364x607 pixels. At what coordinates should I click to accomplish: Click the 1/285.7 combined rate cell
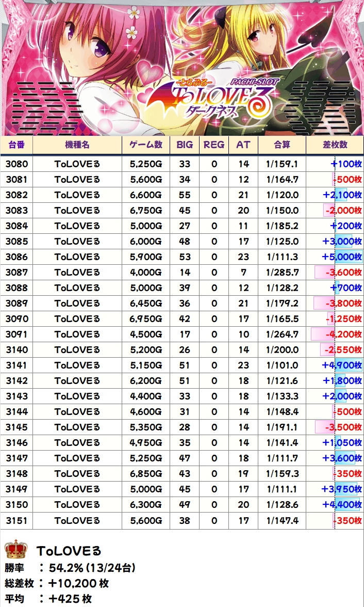(282, 273)
